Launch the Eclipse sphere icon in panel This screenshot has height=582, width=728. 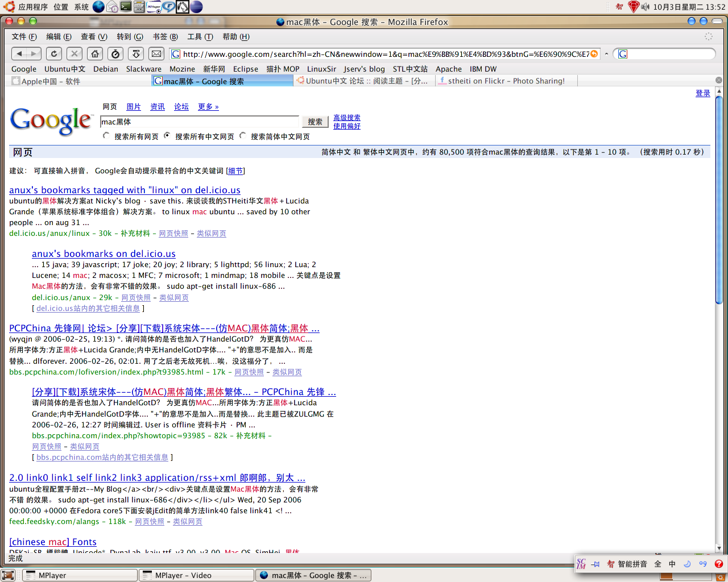pos(196,7)
